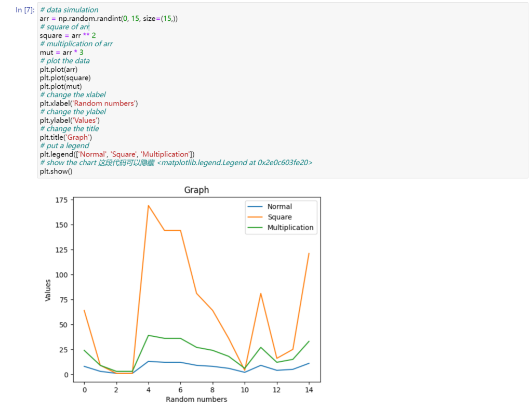Click the 'Random numbers' string in plt.xlabel
This screenshot has height=409, width=532.
(104, 103)
